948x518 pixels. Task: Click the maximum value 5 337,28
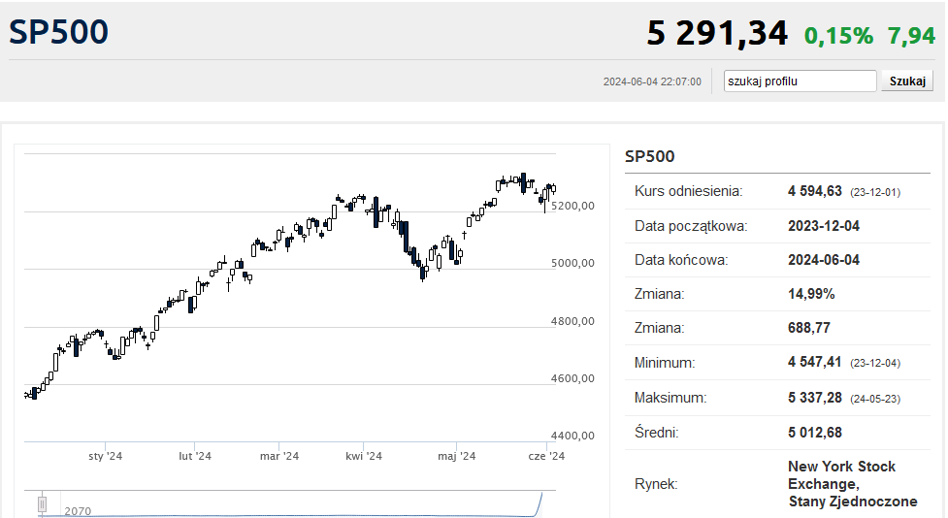coord(814,398)
